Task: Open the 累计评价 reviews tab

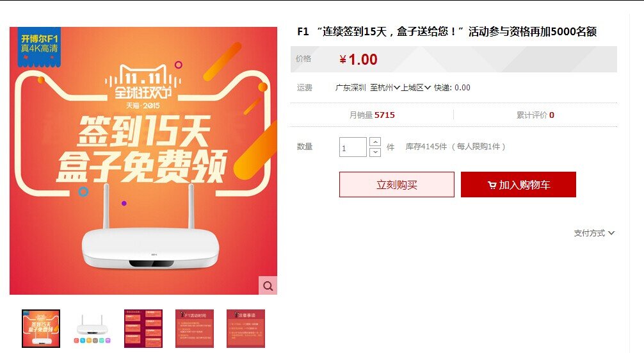Action: 535,115
